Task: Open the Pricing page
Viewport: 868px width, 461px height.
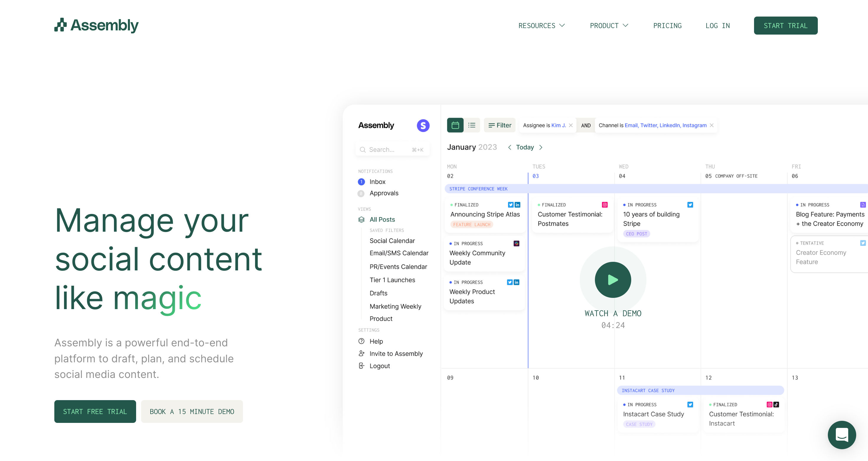Action: point(667,26)
